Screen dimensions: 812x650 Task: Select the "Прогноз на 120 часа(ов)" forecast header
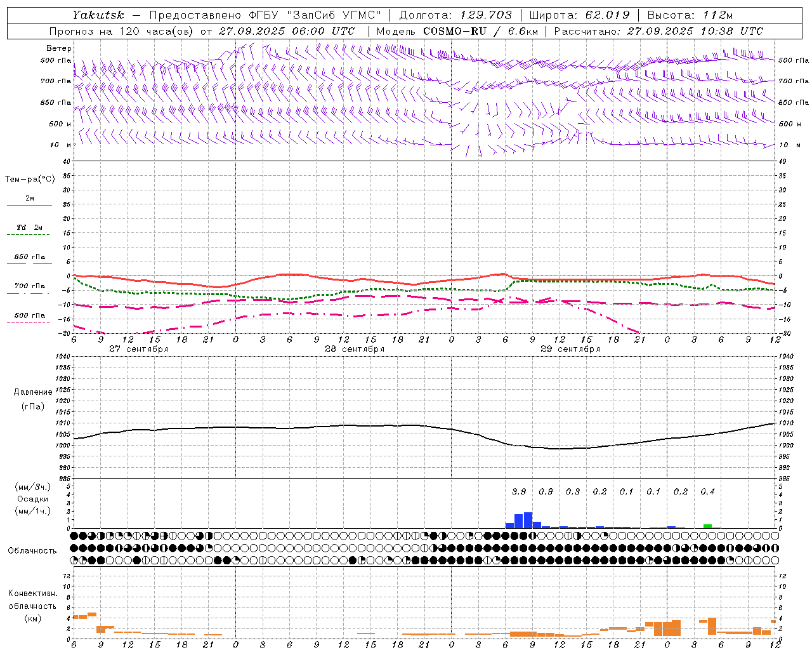(x=121, y=31)
